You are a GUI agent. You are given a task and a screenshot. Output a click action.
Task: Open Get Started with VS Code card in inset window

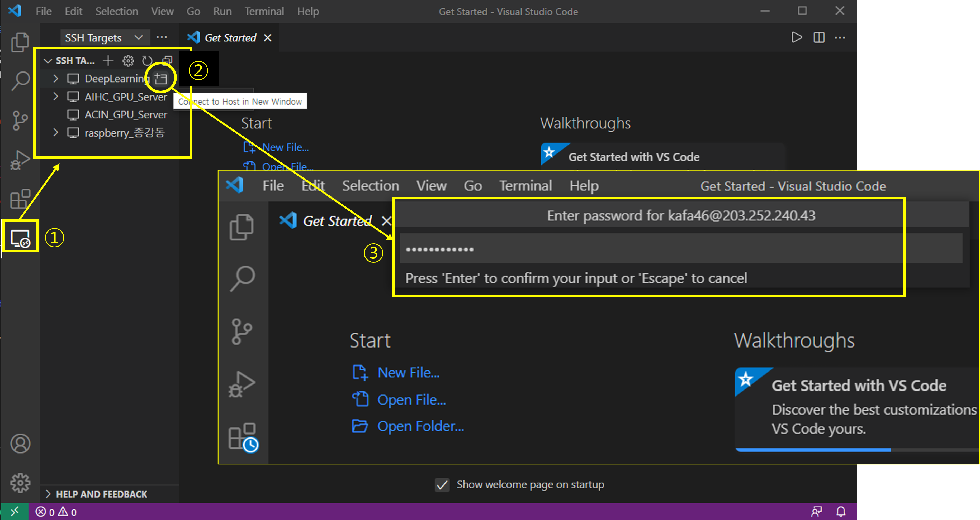(857, 410)
